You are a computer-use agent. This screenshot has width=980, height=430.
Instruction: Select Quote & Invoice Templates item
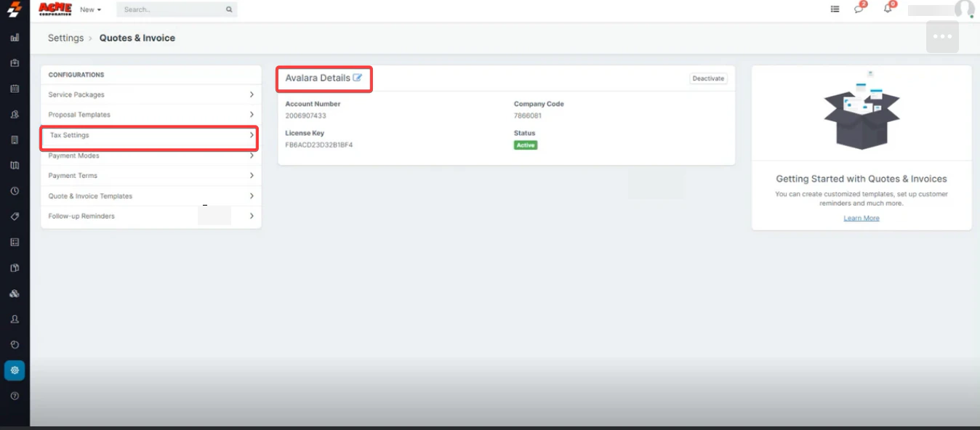click(x=151, y=196)
